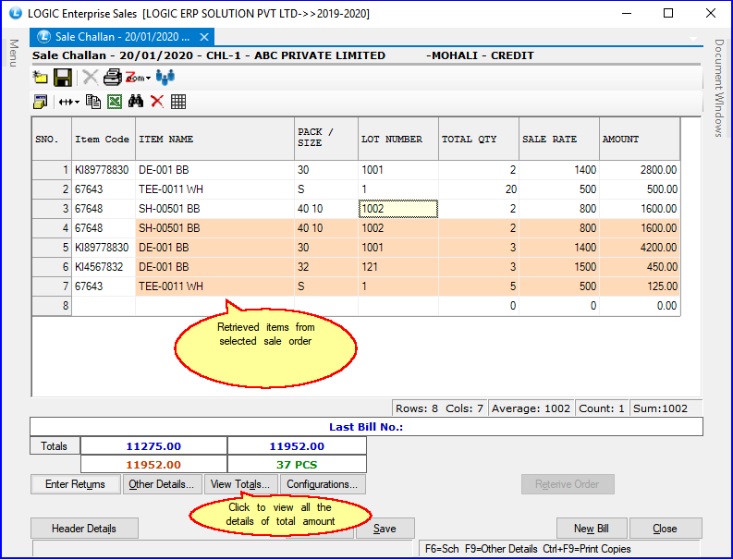The width and height of the screenshot is (733, 560).
Task: Click the red X delete row icon
Action: [x=157, y=102]
